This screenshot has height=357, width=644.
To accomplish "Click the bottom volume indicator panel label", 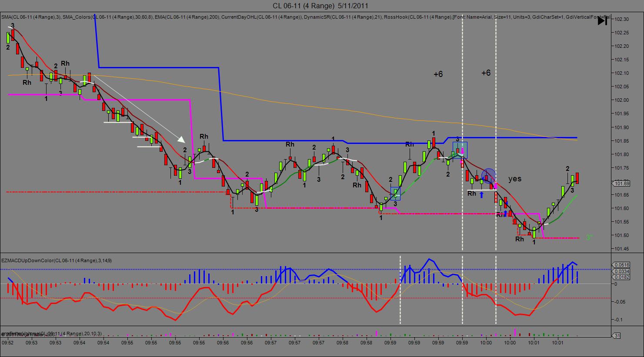I will (51, 334).
